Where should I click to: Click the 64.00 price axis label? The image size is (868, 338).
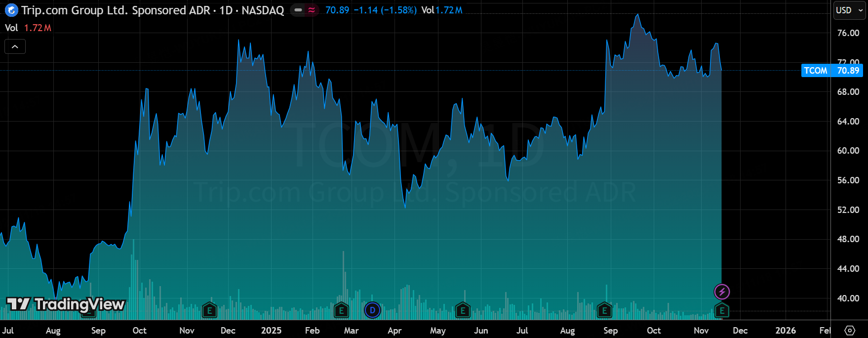pyautogui.click(x=848, y=122)
